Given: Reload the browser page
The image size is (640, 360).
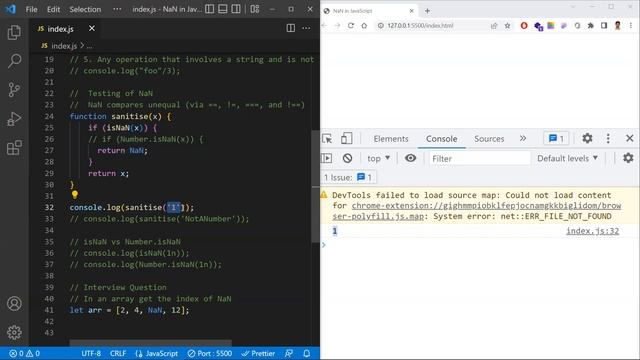Looking at the screenshot, I should [x=351, y=25].
